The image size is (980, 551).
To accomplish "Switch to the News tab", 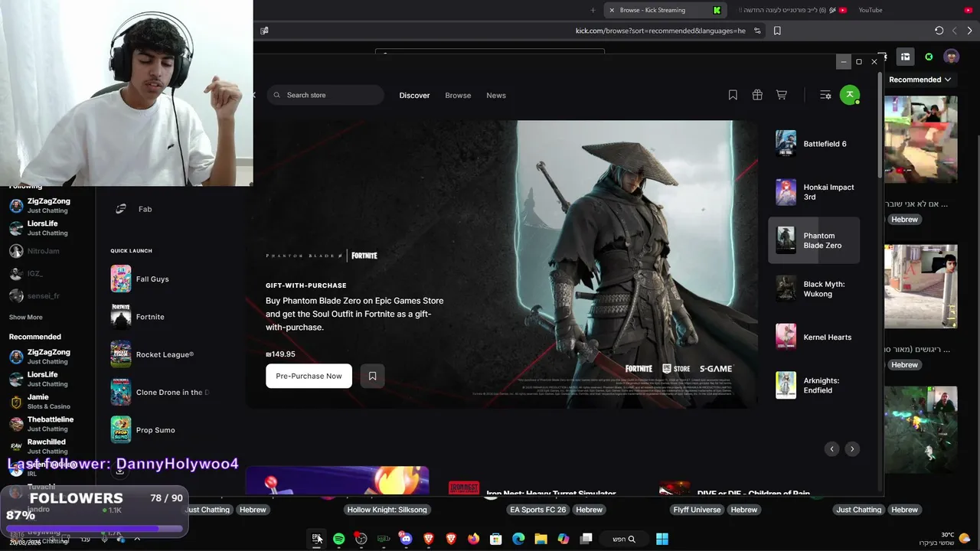I will 496,96.
